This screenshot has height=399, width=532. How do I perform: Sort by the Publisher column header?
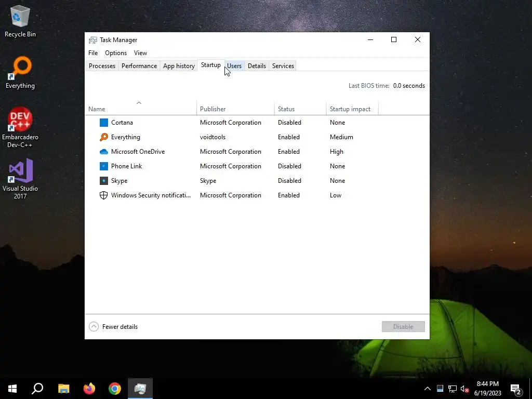[235, 108]
